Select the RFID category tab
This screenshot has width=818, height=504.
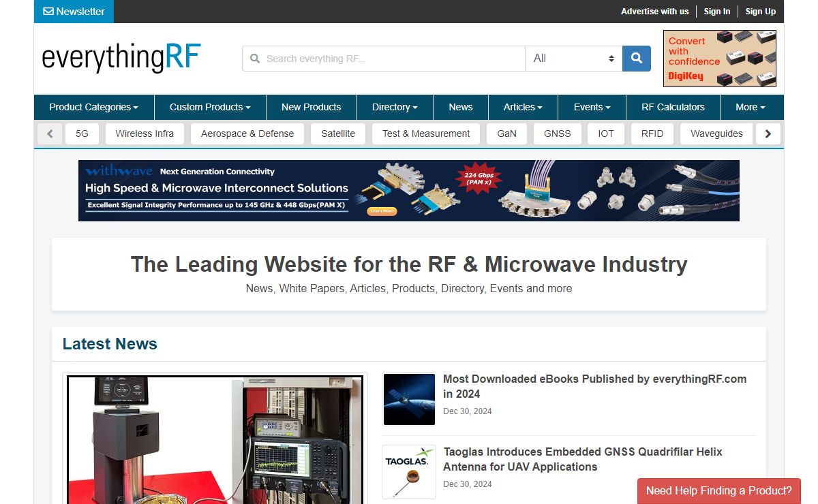[x=652, y=133]
